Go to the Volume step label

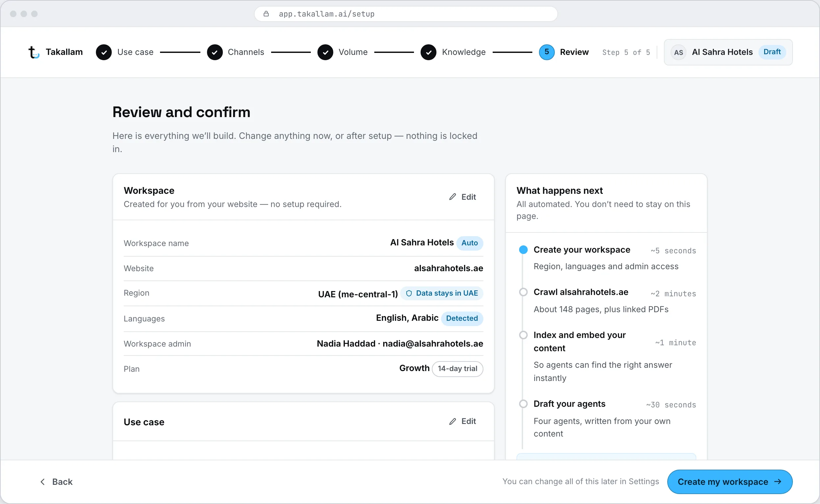tap(353, 52)
